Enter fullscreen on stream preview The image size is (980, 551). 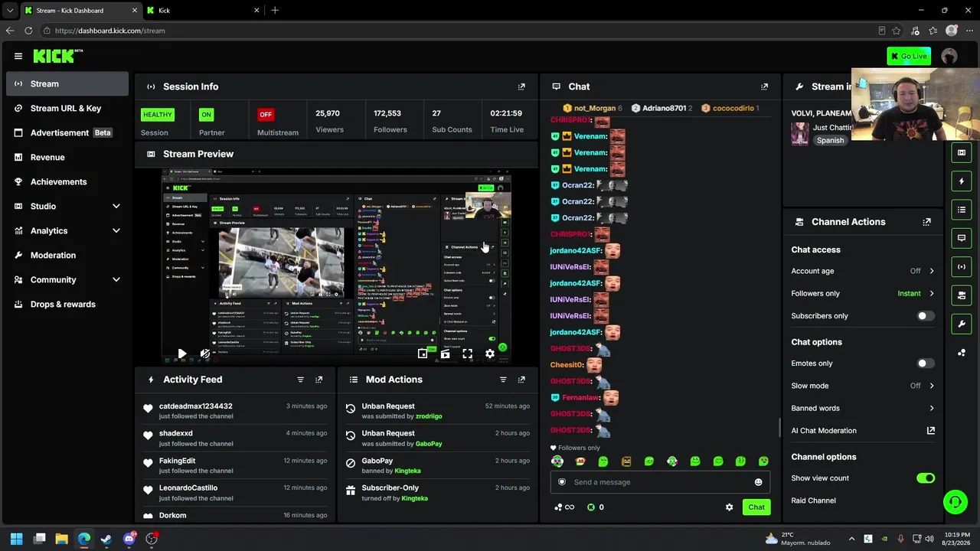(467, 354)
